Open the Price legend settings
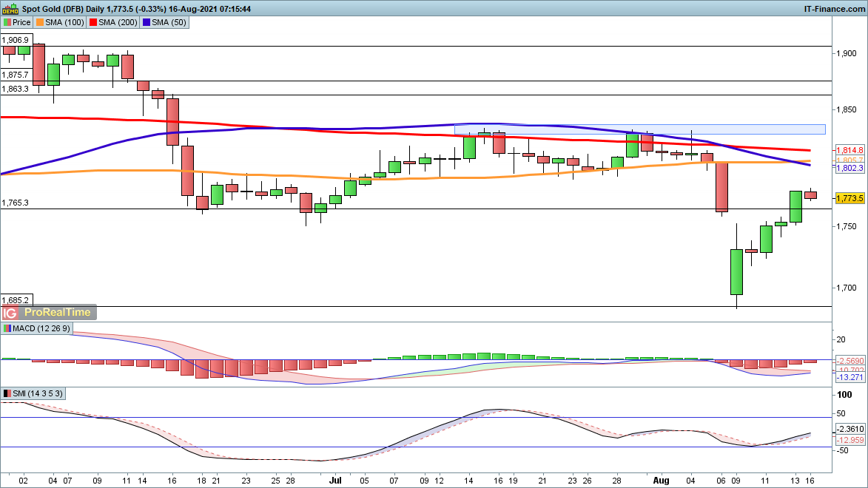Viewport: 868px width, 488px height. click(x=21, y=22)
